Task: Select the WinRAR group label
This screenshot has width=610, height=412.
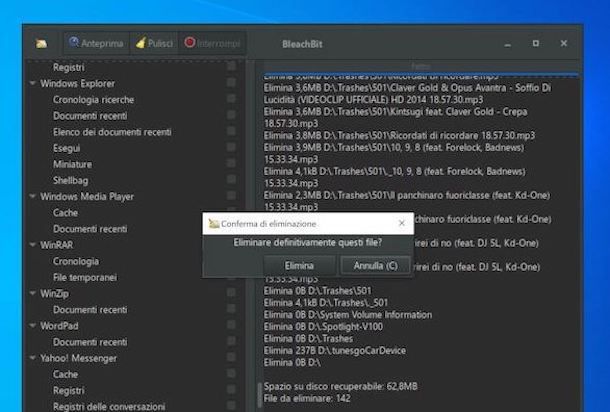Action: [57, 245]
